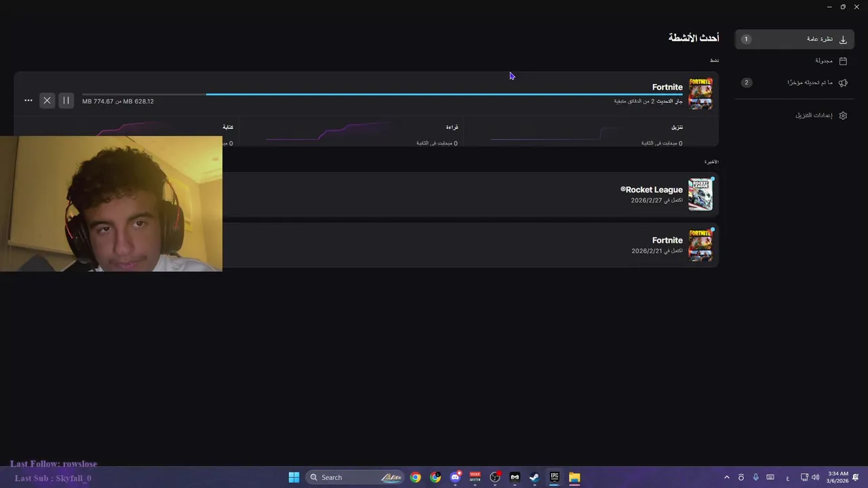868x488 pixels.
Task: Open Steam from the taskbar
Action: pyautogui.click(x=534, y=477)
